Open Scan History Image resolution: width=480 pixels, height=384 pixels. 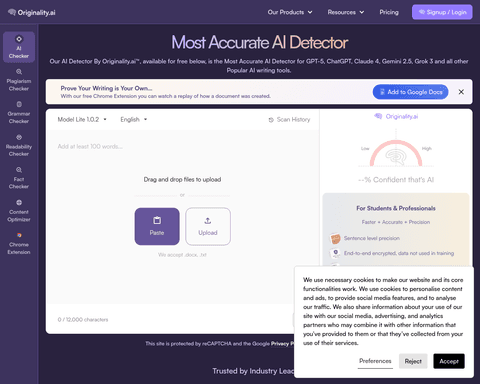(289, 119)
